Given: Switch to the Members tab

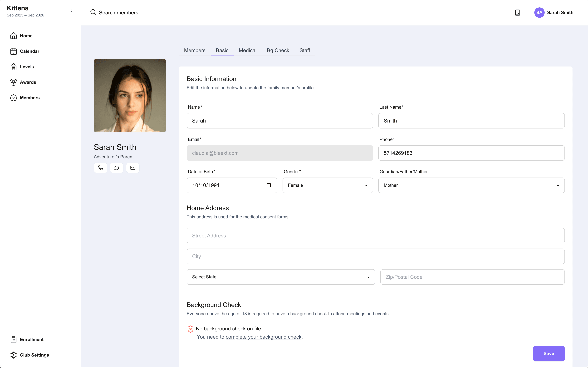Looking at the screenshot, I should tap(195, 50).
